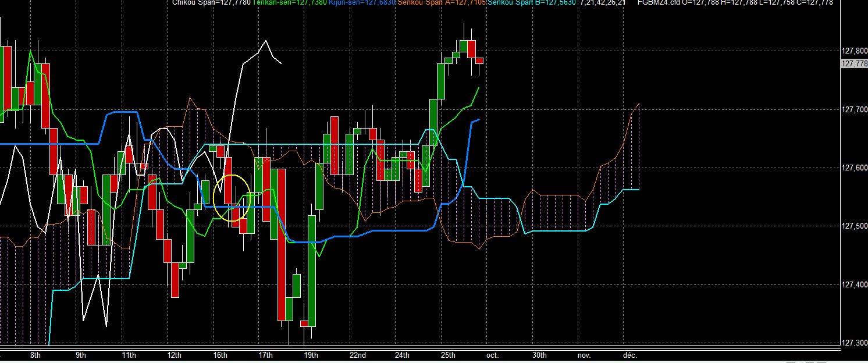Click the oct. date axis label
Screen dimensions: 868x363
(493, 355)
